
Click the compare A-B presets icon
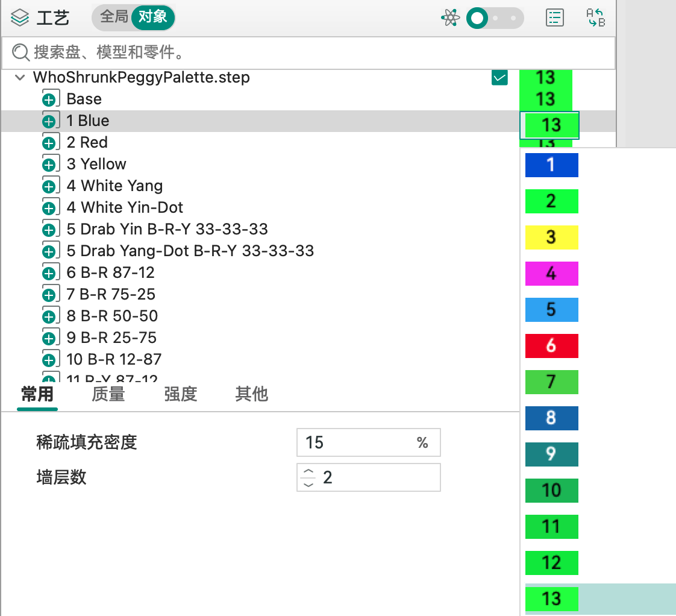(x=596, y=17)
